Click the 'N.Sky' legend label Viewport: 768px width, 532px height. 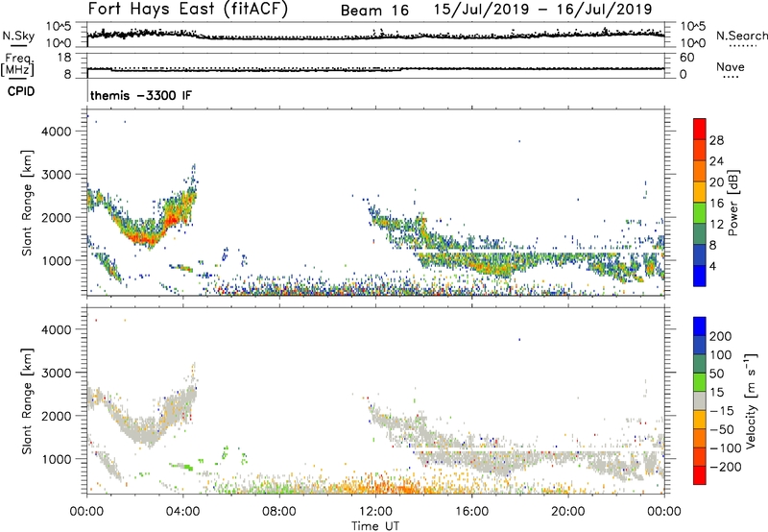point(18,36)
